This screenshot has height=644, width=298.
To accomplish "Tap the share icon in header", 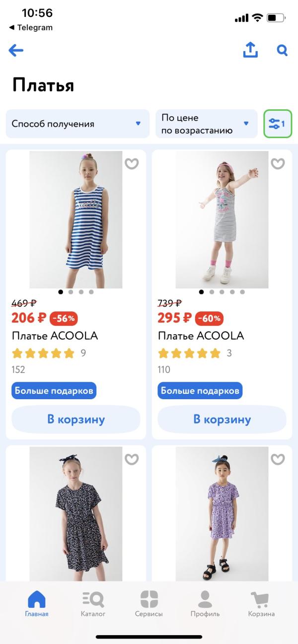I will (x=250, y=50).
